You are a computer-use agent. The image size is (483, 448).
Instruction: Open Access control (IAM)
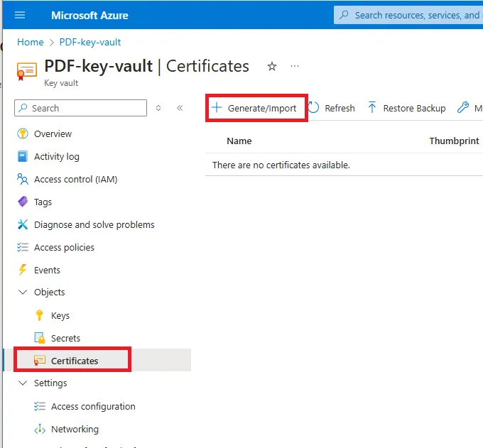(75, 180)
